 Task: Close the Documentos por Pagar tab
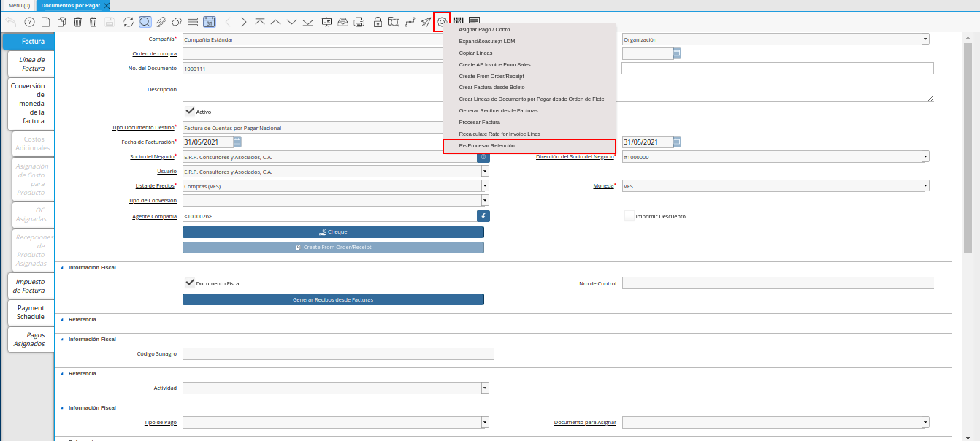tap(107, 5)
